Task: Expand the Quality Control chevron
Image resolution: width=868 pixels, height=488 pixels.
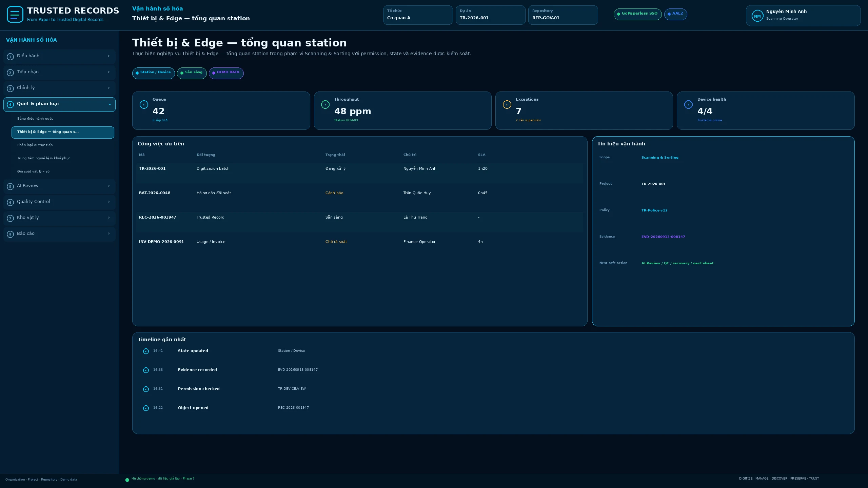Action: coord(109,202)
